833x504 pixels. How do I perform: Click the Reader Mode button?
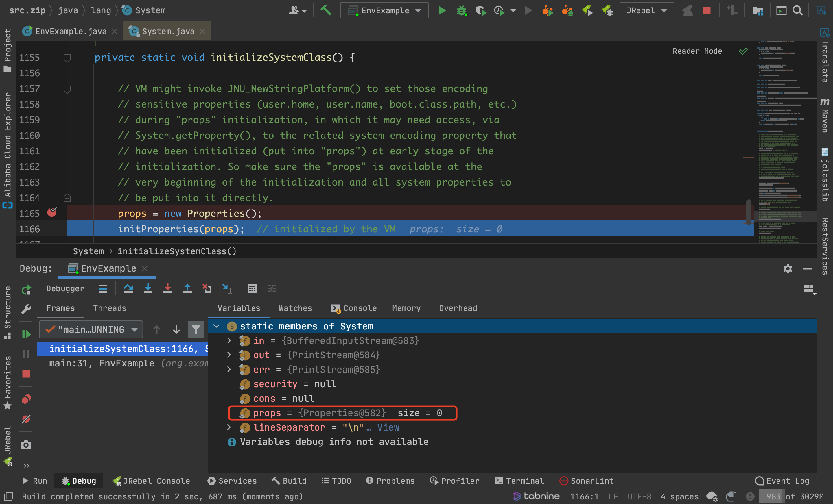[x=697, y=51]
